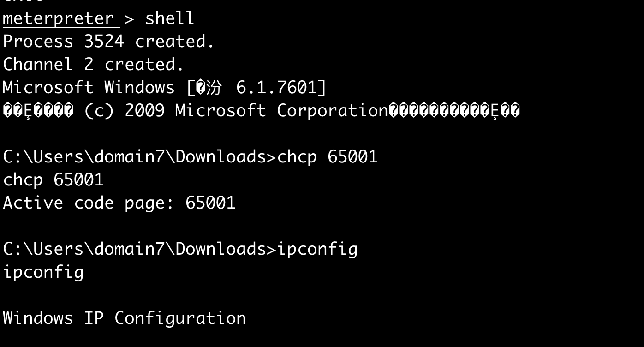The width and height of the screenshot is (644, 347).
Task: Click the Channel 2 created line
Action: (93, 65)
